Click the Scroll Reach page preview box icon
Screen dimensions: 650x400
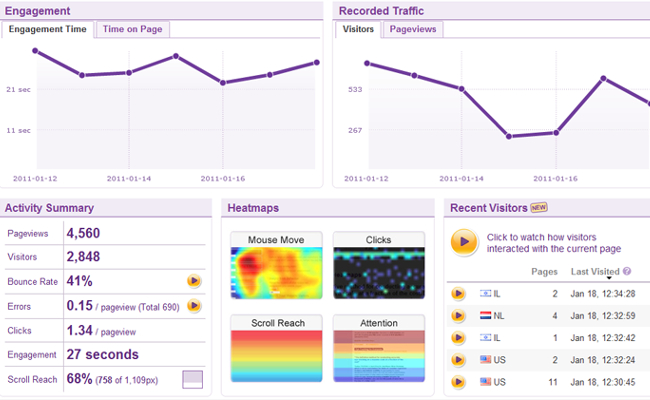(x=192, y=379)
